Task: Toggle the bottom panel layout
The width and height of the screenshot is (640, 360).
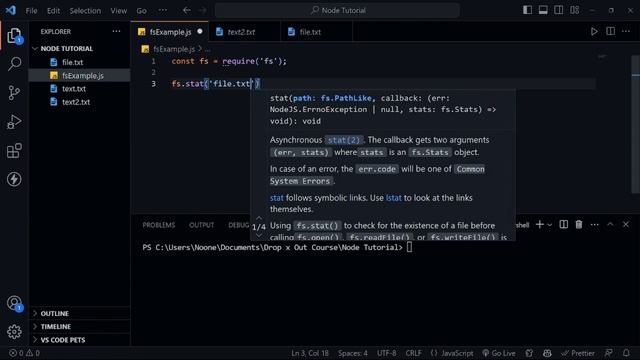Action: 543,10
